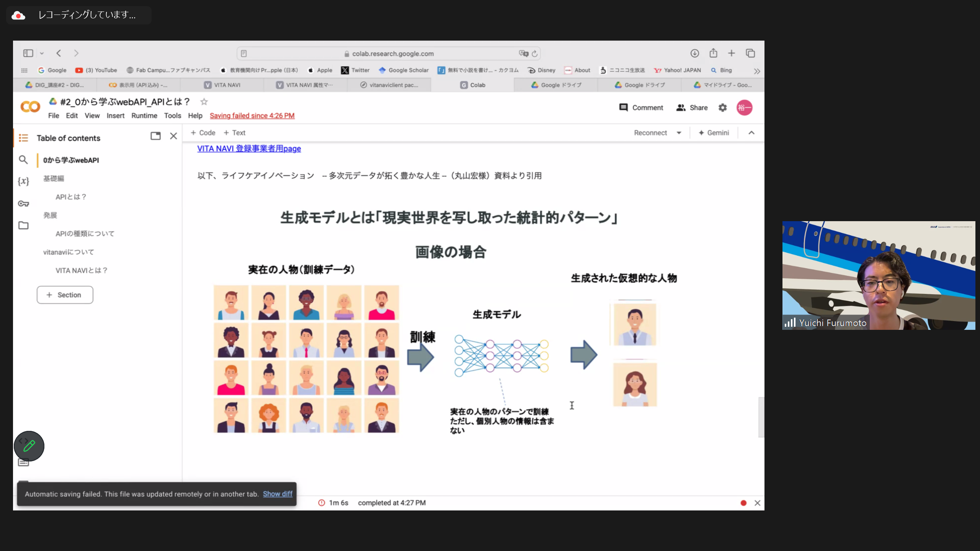
Task: Expand bookmarks overflow chevron
Action: point(756,71)
